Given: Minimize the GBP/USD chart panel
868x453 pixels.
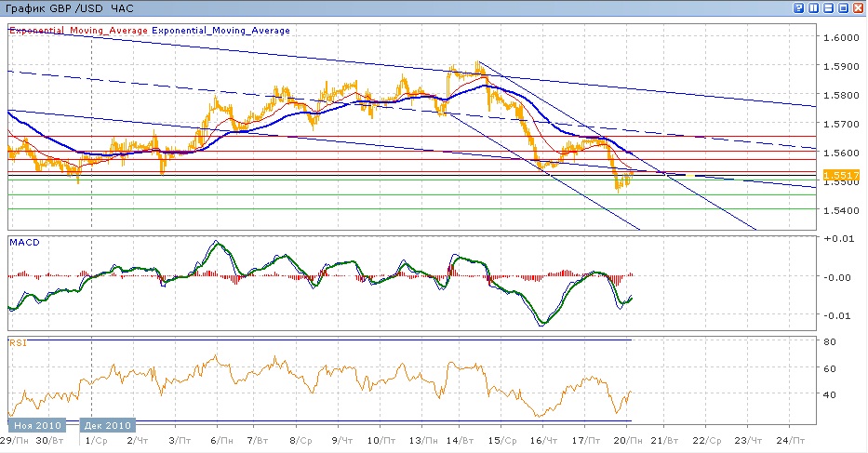Looking at the screenshot, I should (829, 7).
